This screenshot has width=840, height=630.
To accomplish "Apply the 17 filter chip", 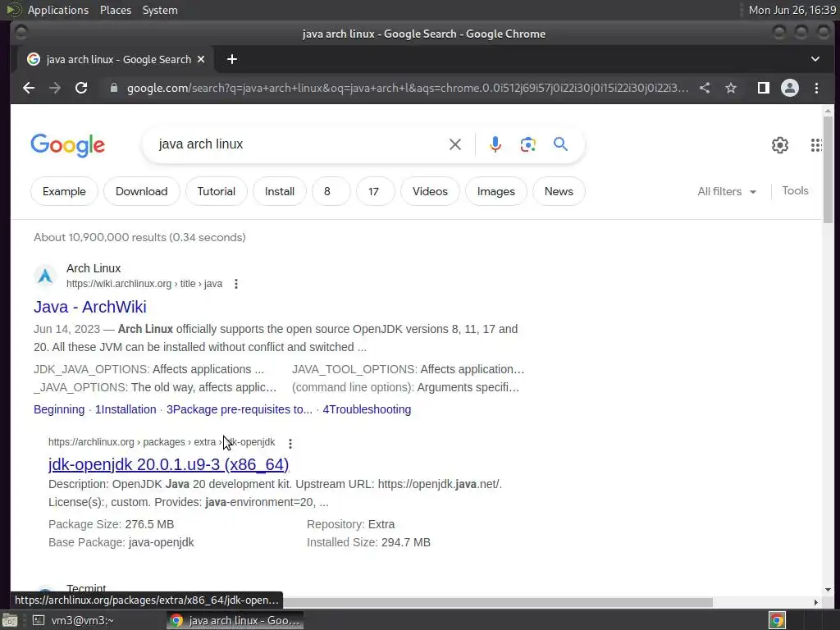I will coord(374,191).
